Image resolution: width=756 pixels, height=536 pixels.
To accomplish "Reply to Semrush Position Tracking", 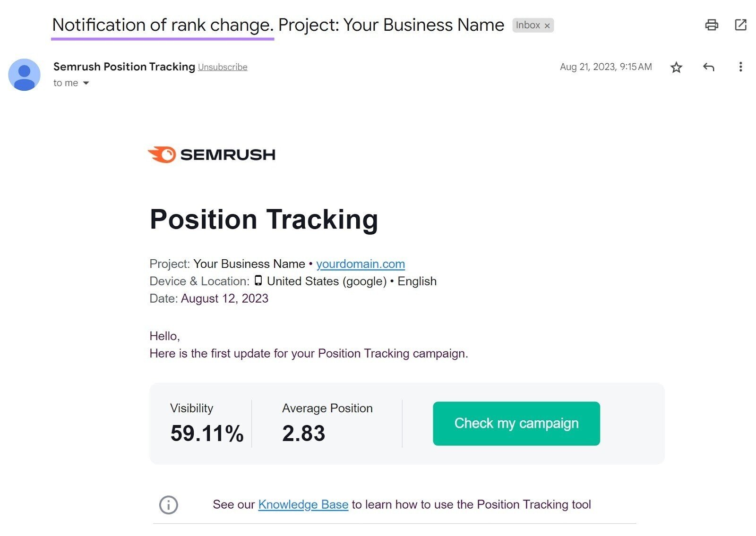I will click(x=708, y=67).
